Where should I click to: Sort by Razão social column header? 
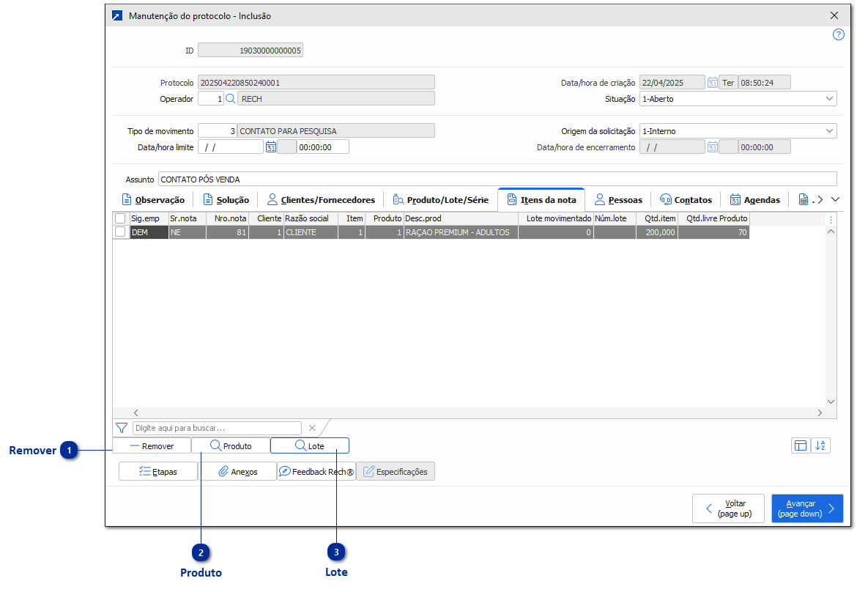311,218
